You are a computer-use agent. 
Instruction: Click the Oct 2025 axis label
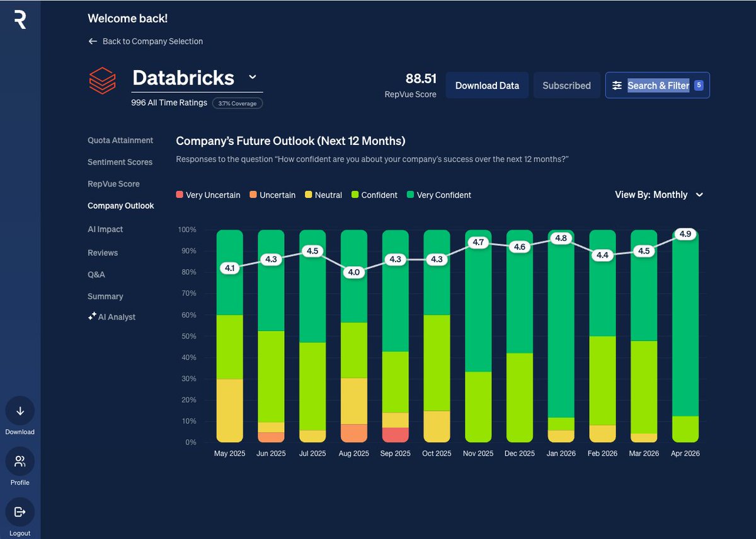(x=437, y=453)
